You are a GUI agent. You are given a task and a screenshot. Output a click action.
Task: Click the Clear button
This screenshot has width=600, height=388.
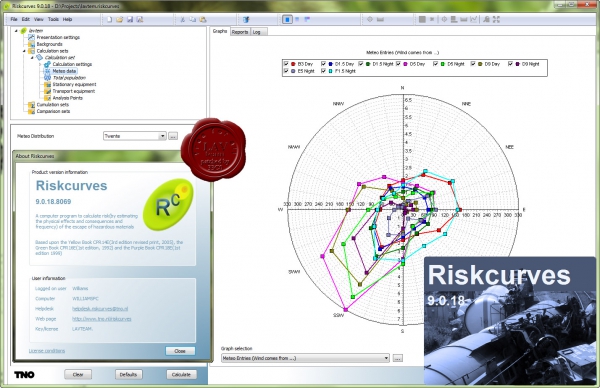[78, 375]
